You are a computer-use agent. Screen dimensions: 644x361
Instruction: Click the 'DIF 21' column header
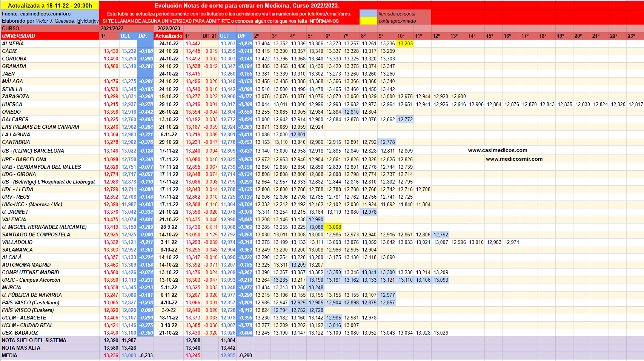[x=210, y=36]
